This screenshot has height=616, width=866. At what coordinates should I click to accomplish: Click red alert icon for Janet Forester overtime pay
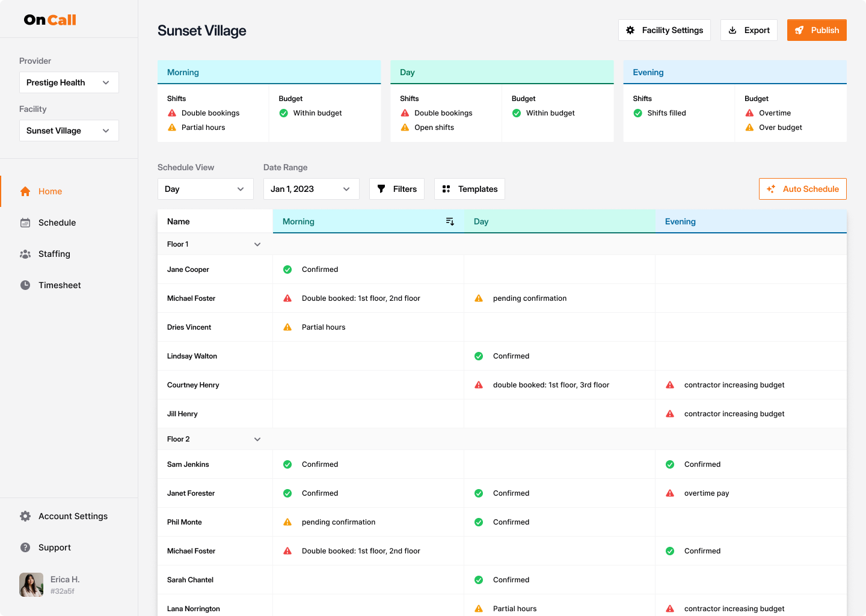670,493
